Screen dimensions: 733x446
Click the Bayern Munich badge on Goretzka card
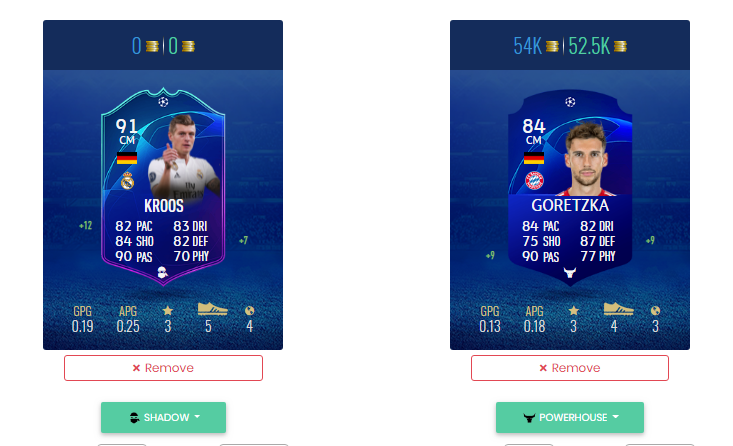534,180
